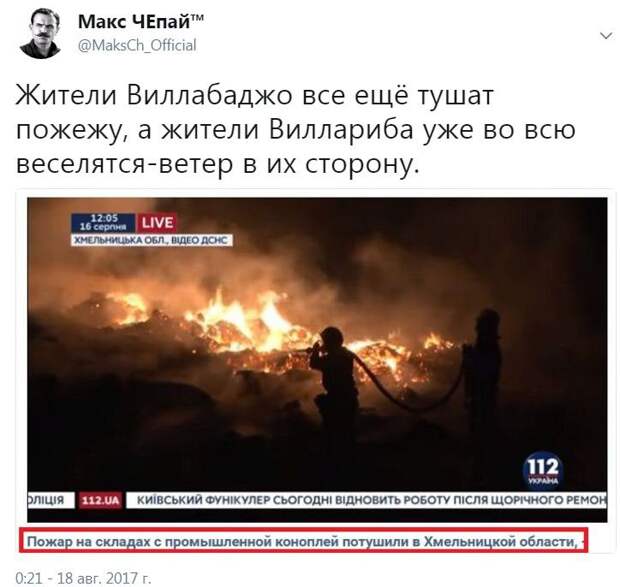The image size is (620, 587).
Task: Click the word Виллабаджо in tweet text
Action: pos(210,96)
